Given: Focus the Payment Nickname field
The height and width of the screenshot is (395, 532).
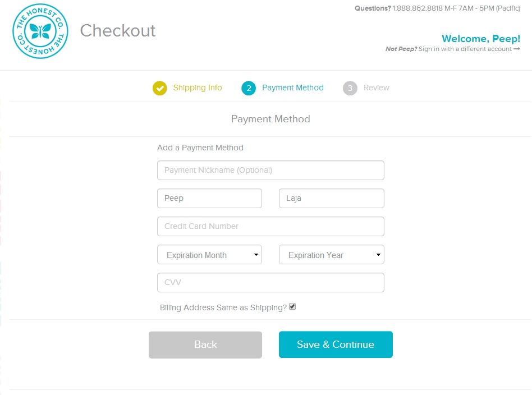Looking at the screenshot, I should (x=270, y=171).
